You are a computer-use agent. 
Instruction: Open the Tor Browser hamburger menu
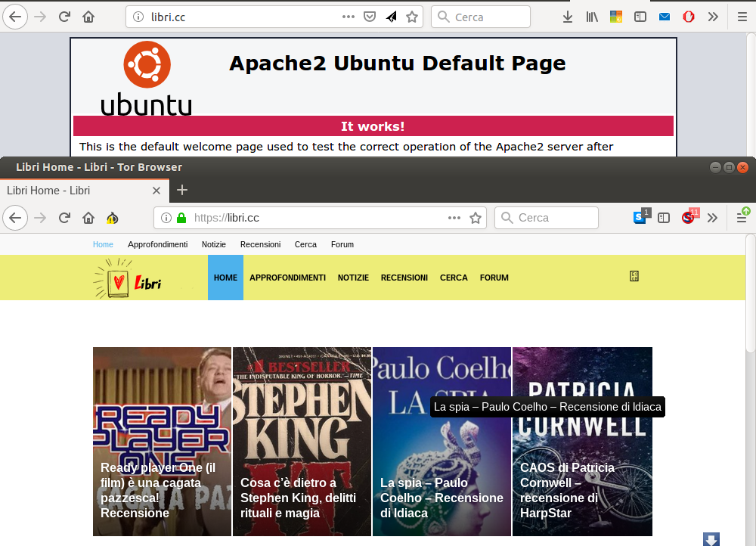(742, 218)
